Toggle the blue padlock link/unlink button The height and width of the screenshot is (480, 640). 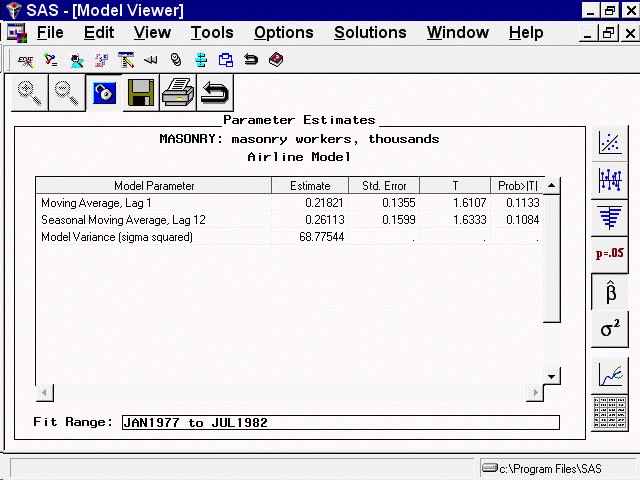point(104,93)
